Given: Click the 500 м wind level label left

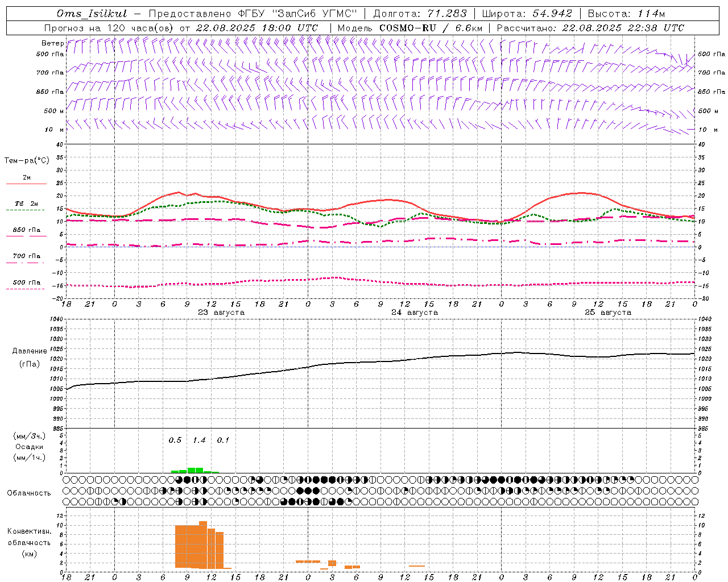Looking at the screenshot, I should pyautogui.click(x=53, y=111).
